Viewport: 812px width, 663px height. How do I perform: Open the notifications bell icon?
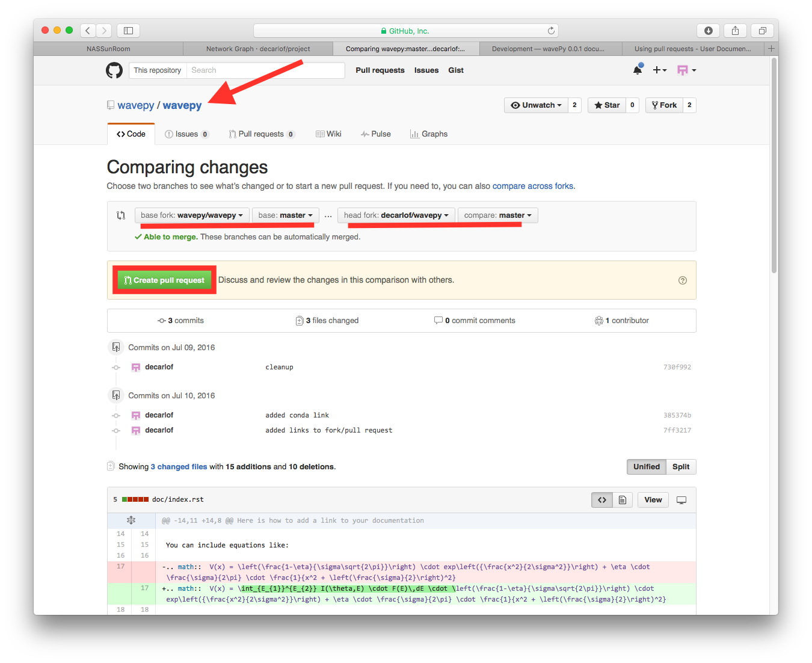click(638, 70)
